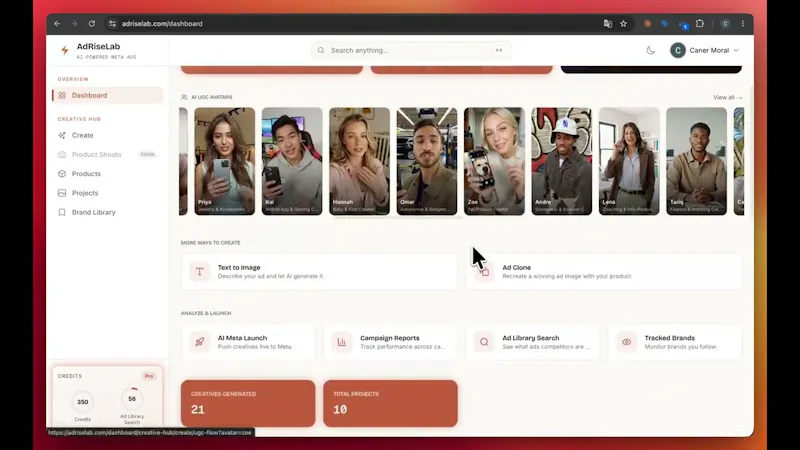The image size is (800, 450).
Task: Click the Ad Library Search magnifier icon
Action: (484, 342)
